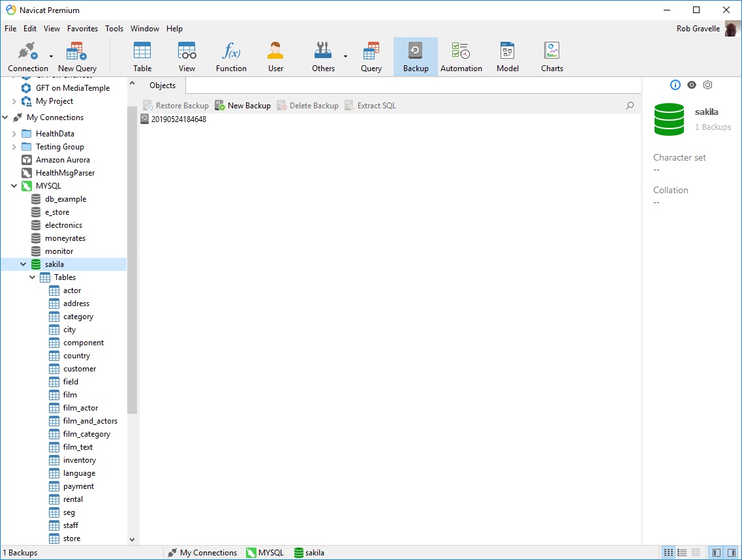Expand the Testing Group folder
The image size is (742, 560).
tap(14, 147)
